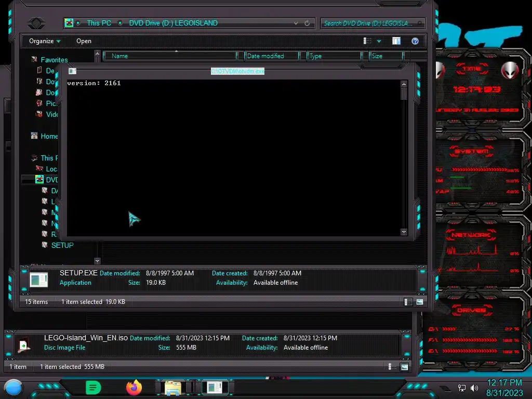Click the TIME header in the sidebar gadget
Image resolution: width=532 pixels, height=399 pixels.
472,69
